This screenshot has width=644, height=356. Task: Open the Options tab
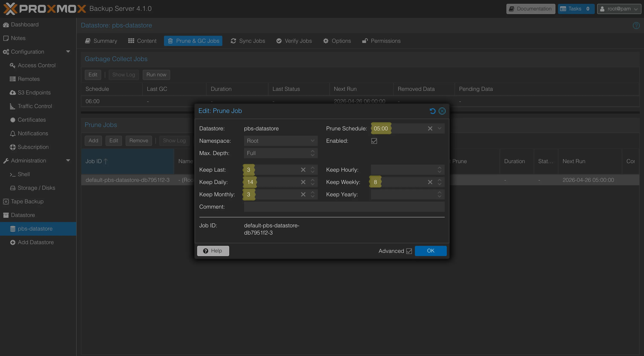click(337, 41)
